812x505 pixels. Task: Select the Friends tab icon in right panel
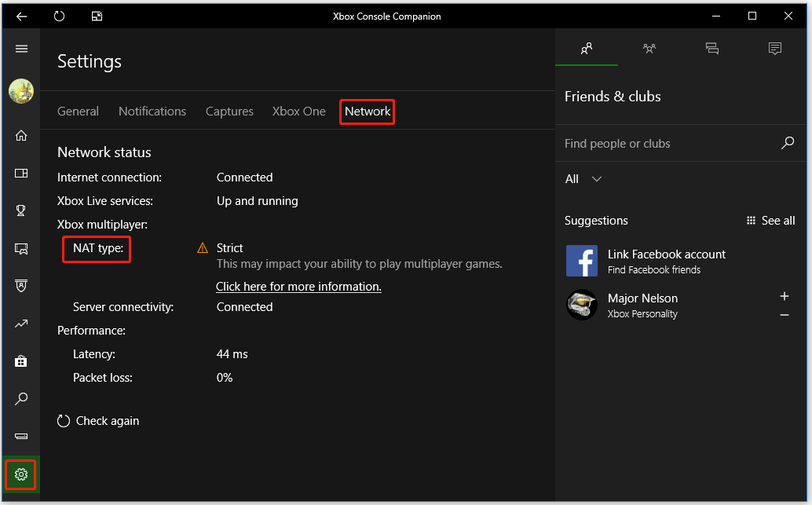coord(586,49)
